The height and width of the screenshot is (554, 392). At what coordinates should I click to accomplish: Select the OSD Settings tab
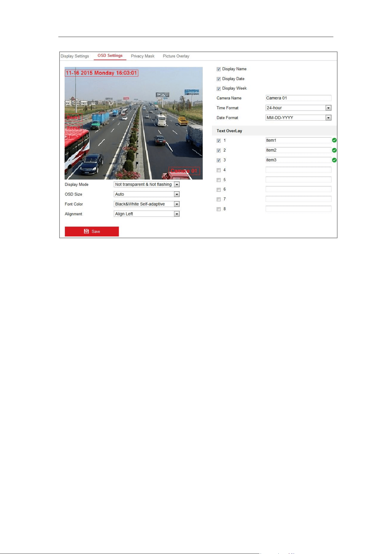point(110,56)
